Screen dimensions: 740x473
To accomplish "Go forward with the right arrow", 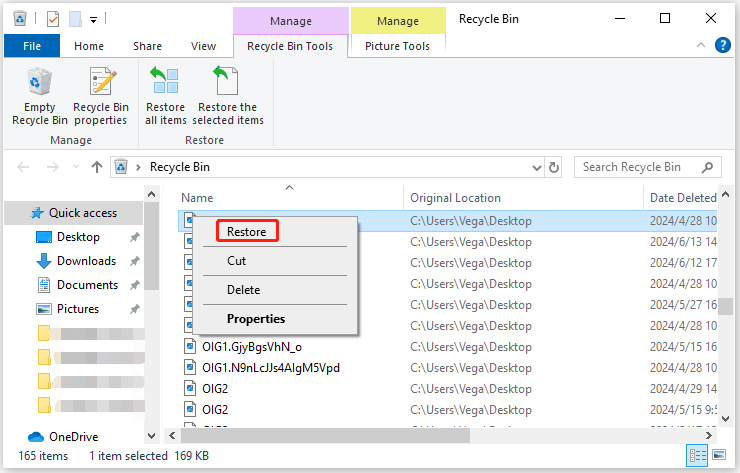I will coord(53,167).
